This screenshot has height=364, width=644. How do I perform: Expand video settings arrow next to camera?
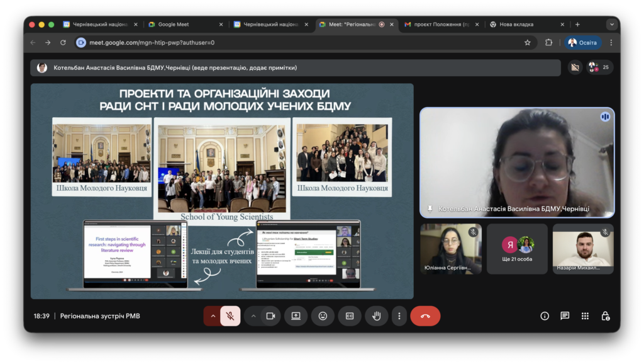coord(253,316)
